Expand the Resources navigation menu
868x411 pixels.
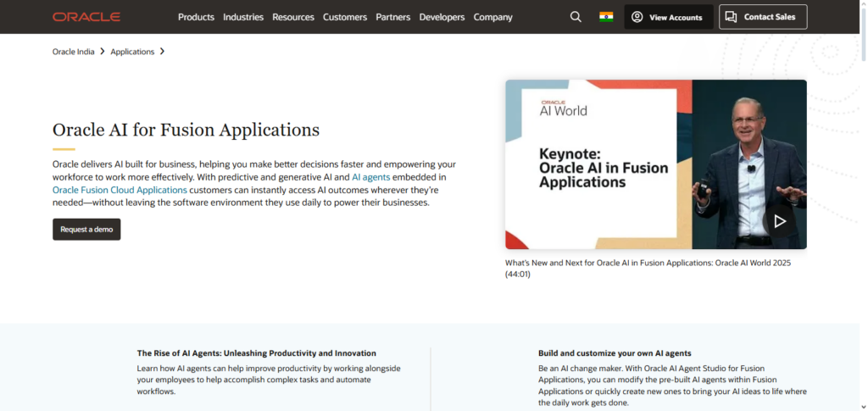(293, 17)
